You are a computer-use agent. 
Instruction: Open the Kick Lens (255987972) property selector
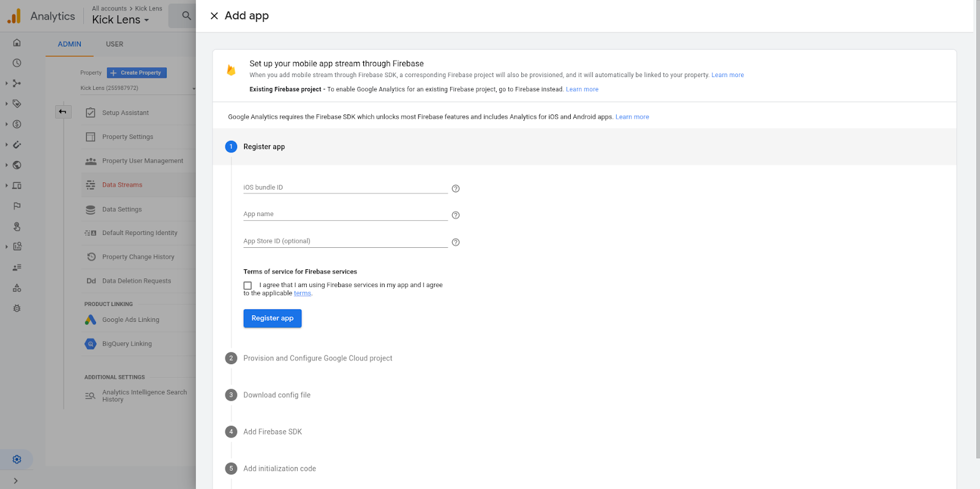click(138, 88)
